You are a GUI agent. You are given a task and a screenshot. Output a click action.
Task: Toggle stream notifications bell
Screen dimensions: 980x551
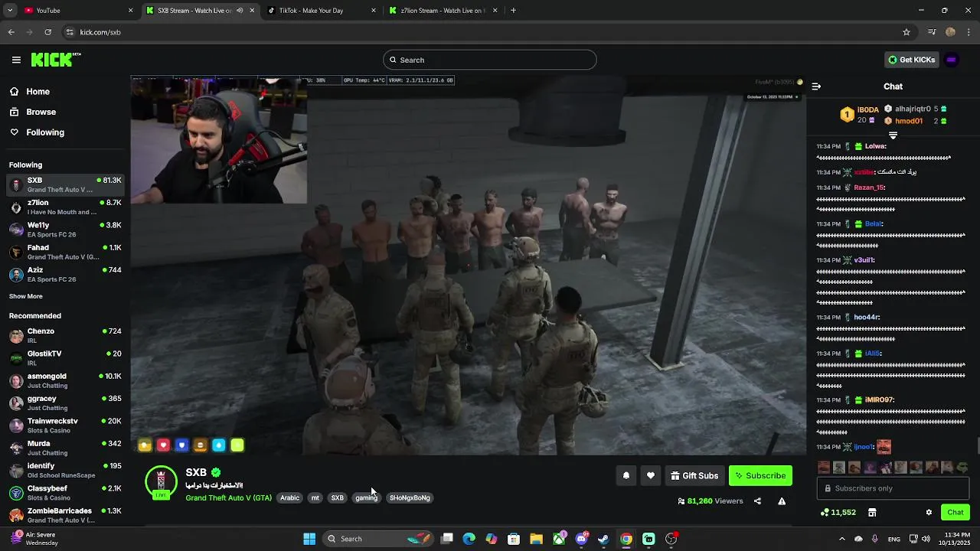(x=626, y=475)
